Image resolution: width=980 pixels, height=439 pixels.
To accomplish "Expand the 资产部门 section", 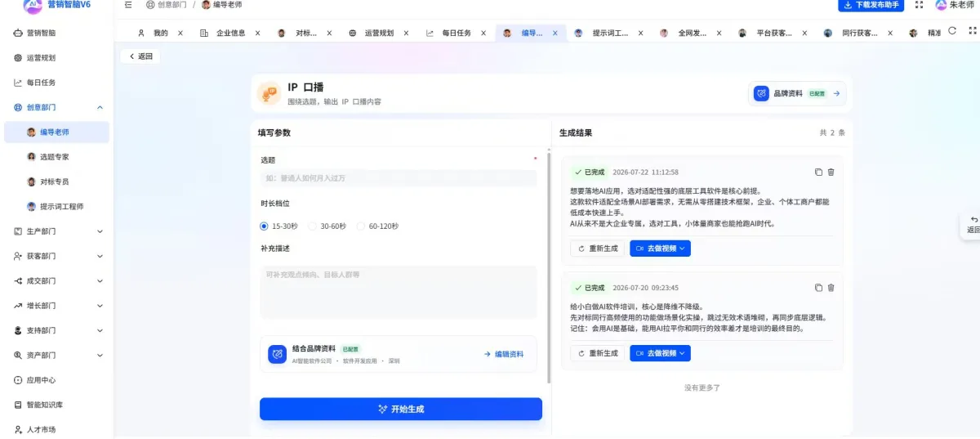I will (x=100, y=356).
